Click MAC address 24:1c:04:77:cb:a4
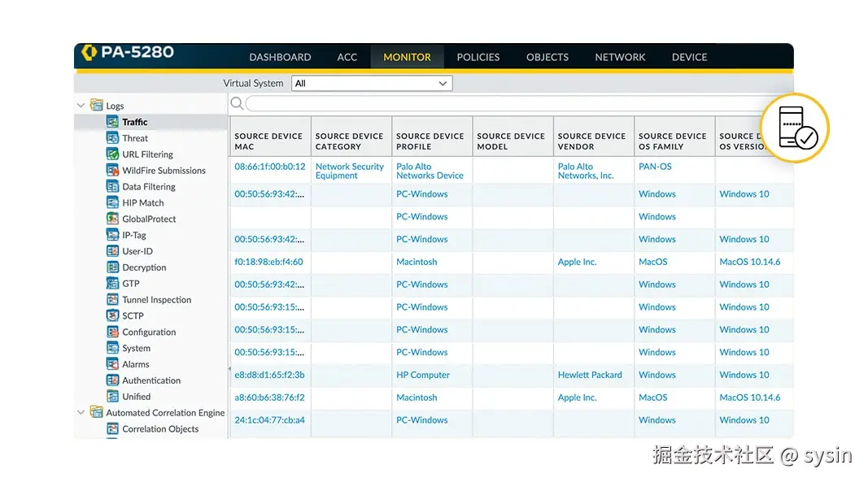 pos(269,420)
